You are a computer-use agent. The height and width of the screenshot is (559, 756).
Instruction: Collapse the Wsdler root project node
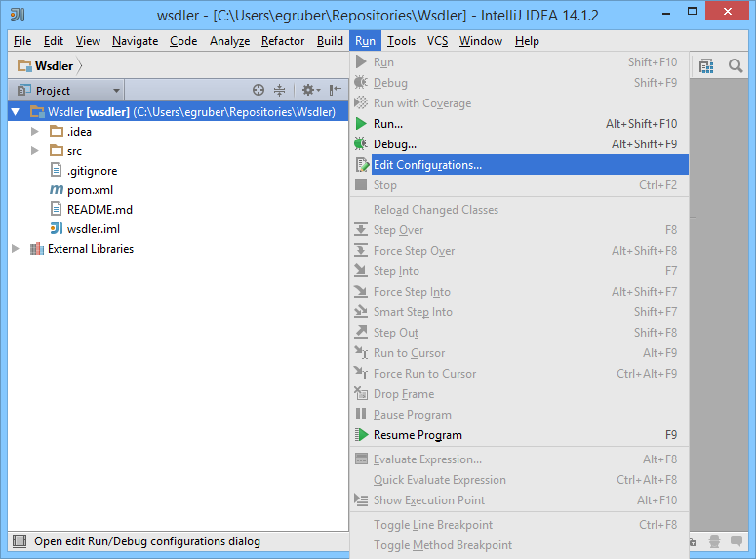point(16,112)
